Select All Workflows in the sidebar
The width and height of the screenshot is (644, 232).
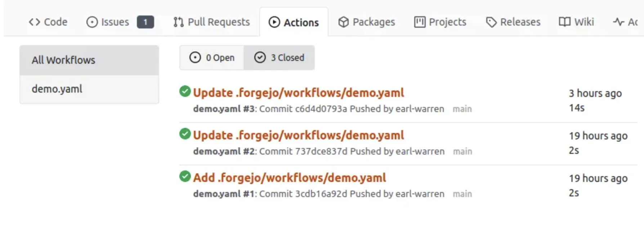point(63,60)
